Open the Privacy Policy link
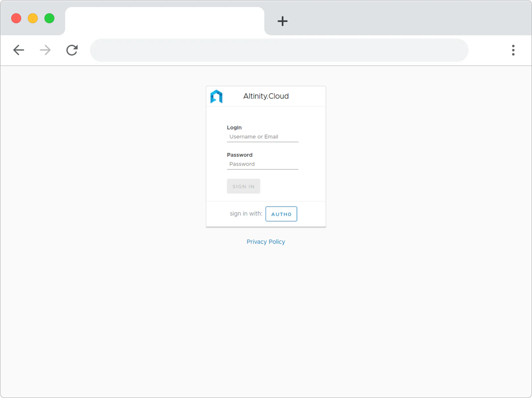The image size is (532, 398). (x=266, y=242)
